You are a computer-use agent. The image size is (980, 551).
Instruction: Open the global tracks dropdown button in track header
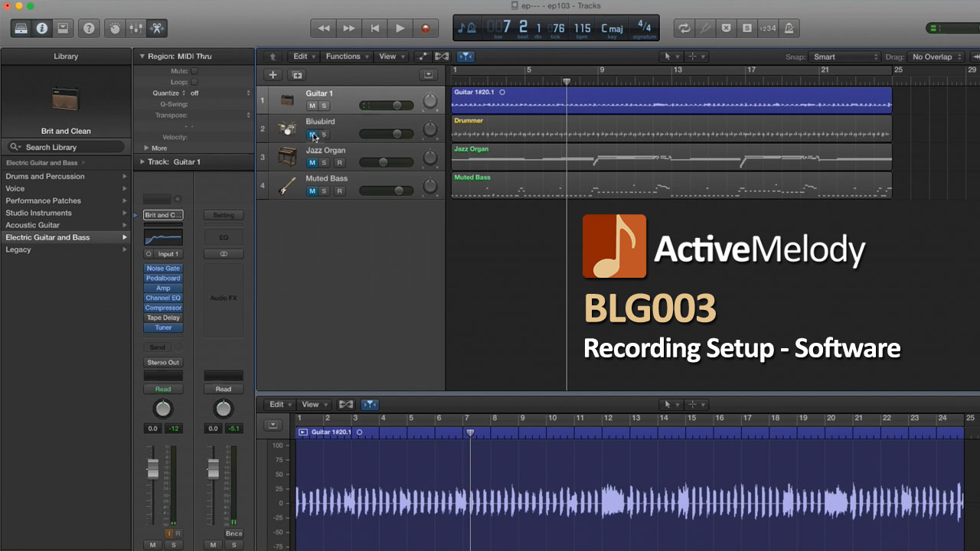pyautogui.click(x=429, y=75)
